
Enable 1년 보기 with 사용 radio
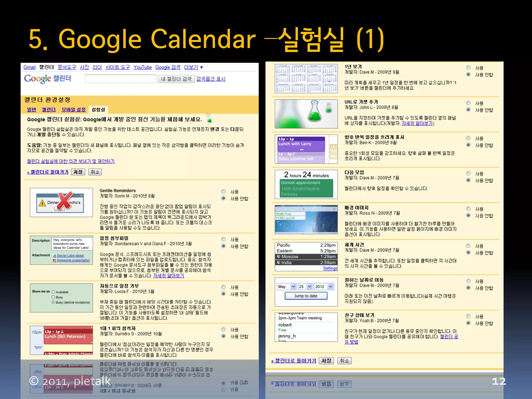468,68
